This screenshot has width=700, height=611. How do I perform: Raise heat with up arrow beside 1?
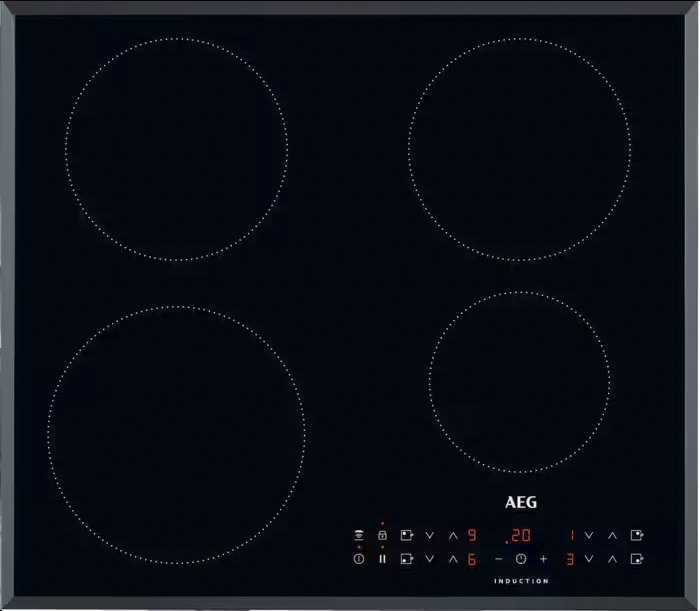coord(612,535)
